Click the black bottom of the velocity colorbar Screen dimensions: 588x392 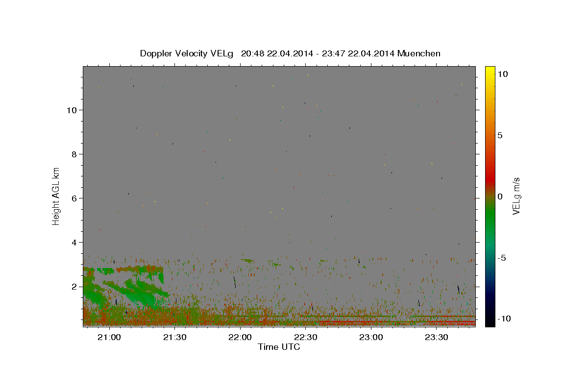490,321
